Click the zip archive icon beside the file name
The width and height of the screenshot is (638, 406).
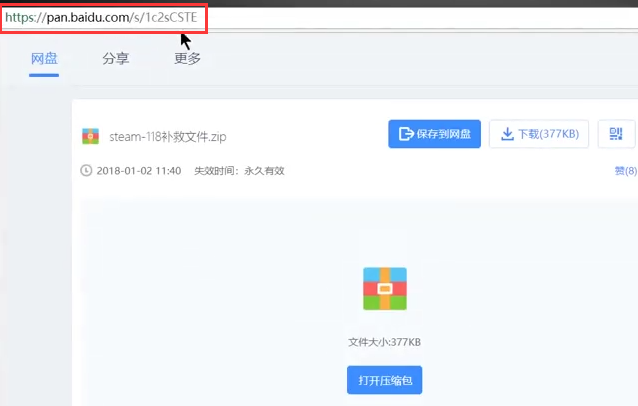pos(90,136)
